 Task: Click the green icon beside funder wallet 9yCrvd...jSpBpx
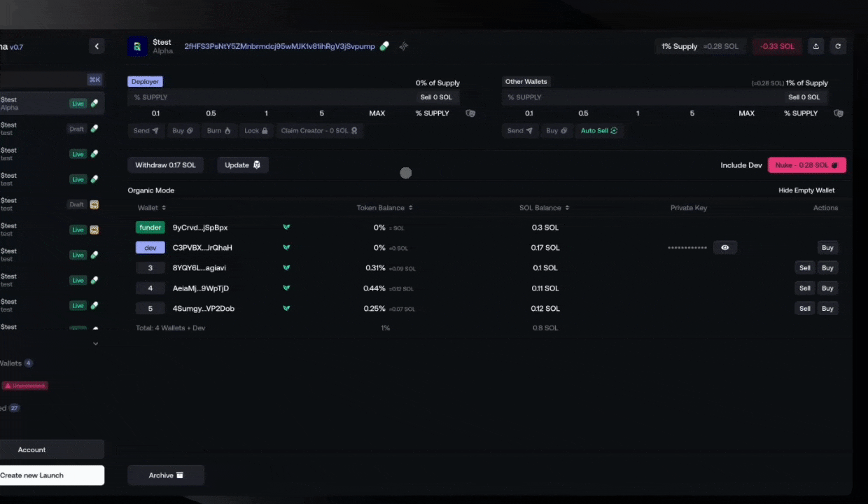286,227
